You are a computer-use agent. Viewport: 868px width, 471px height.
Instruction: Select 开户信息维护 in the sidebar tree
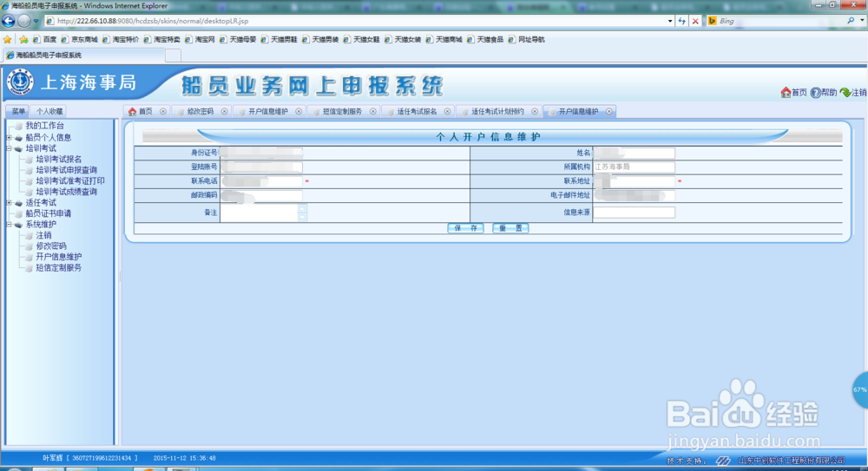59,257
